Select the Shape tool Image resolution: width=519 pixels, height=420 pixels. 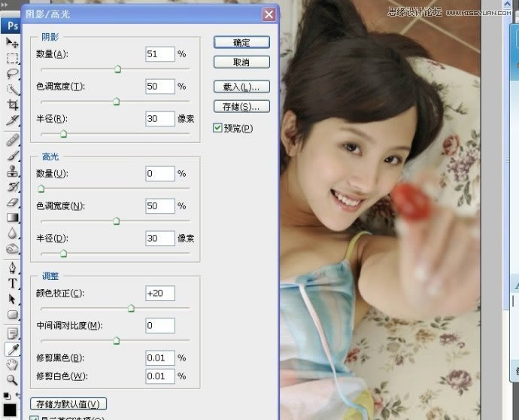pos(12,315)
